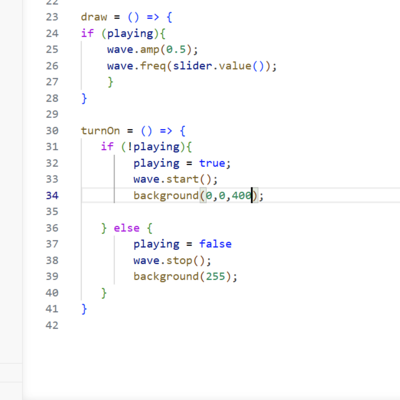Click line number 30 in the gutter

[52, 131]
